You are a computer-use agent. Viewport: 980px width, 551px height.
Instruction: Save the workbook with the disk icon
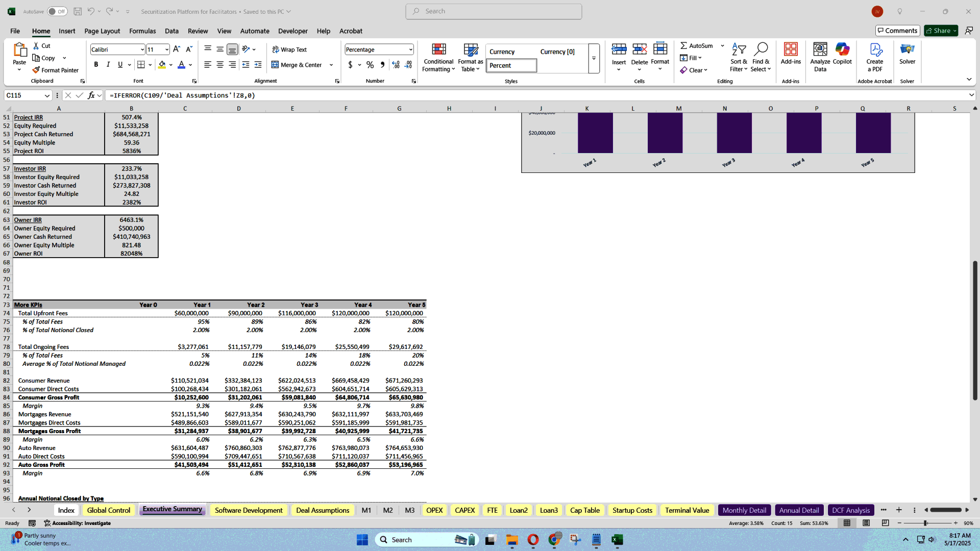78,11
